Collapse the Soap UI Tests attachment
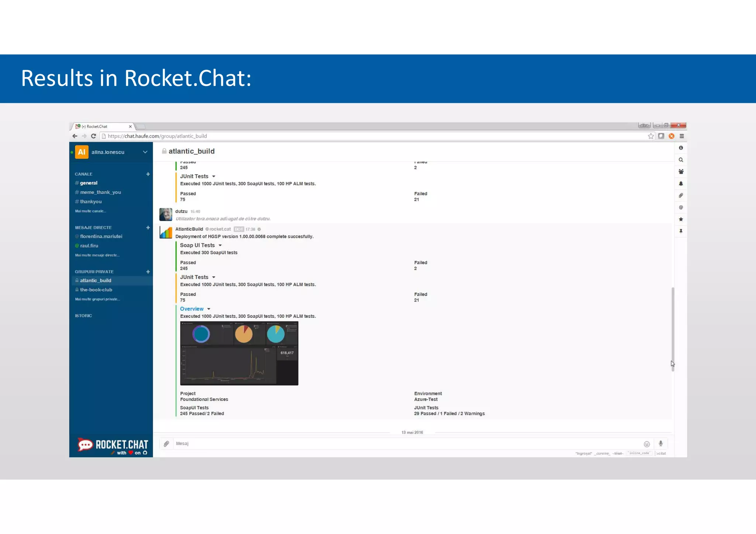 (x=220, y=245)
